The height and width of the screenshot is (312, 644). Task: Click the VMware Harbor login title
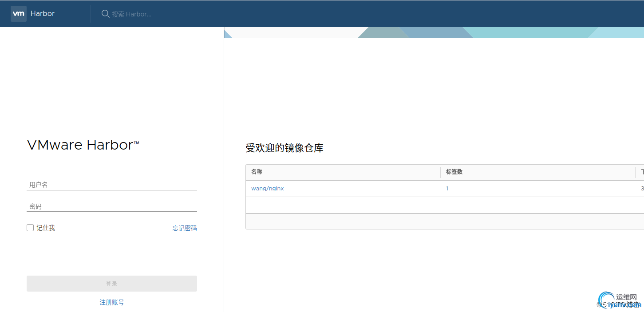pyautogui.click(x=83, y=145)
